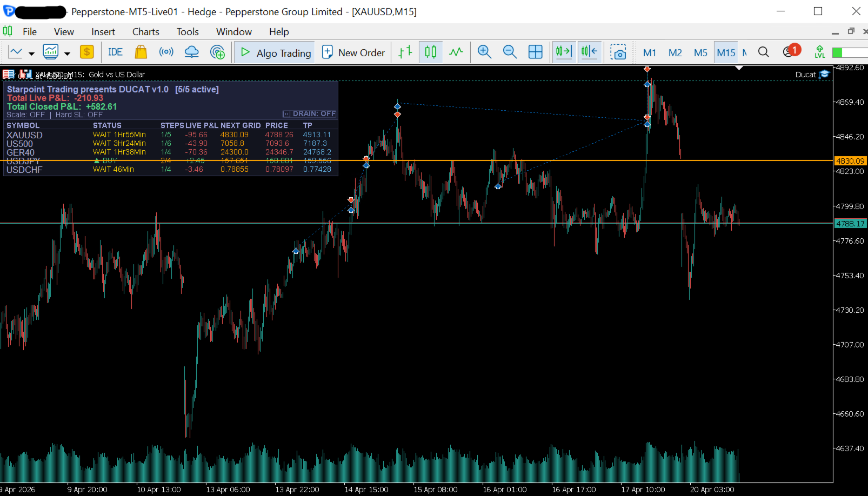The height and width of the screenshot is (496, 868).
Task: Click Total Live P&L -210.93 text
Action: (x=55, y=98)
